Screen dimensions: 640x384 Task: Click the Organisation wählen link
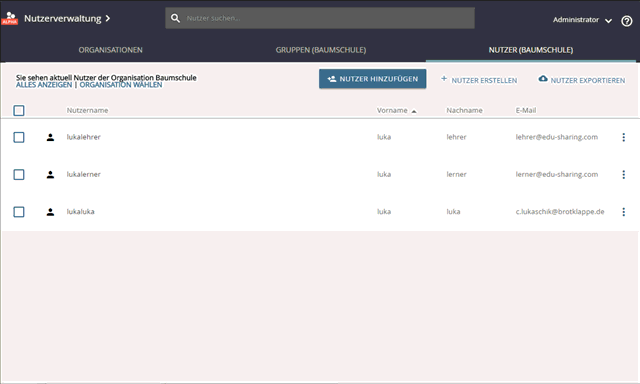coord(121,85)
